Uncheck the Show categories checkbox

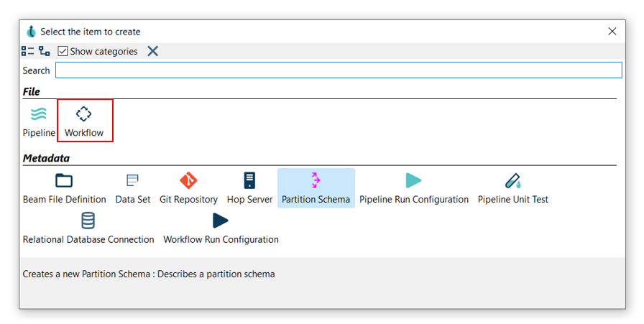63,51
